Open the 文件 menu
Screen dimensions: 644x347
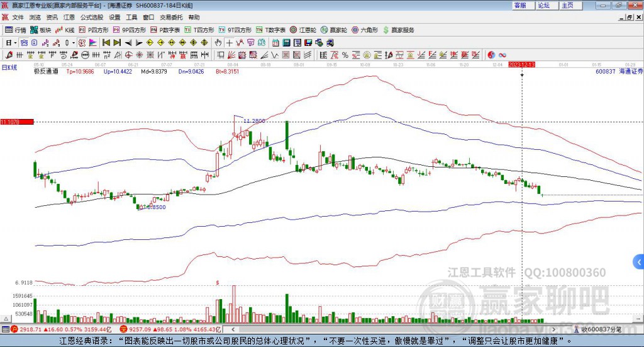click(x=18, y=17)
